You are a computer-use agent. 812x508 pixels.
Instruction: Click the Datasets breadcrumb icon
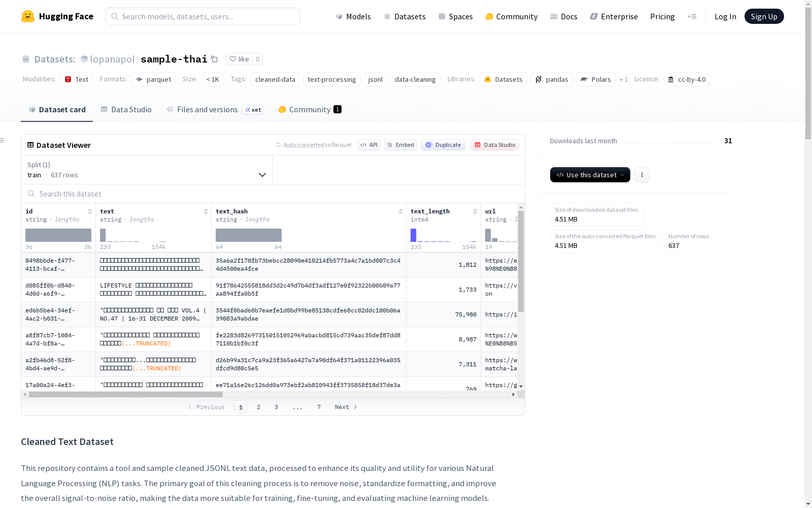(26, 59)
